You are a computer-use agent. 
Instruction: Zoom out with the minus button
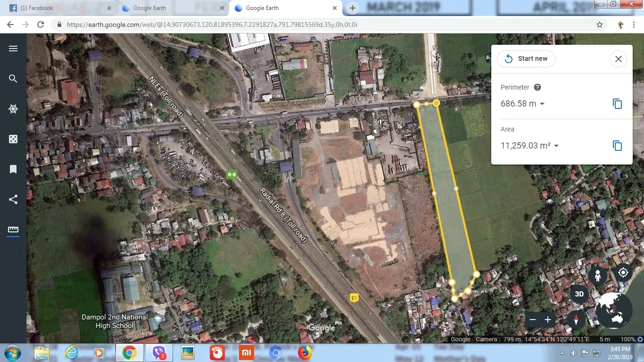(533, 320)
